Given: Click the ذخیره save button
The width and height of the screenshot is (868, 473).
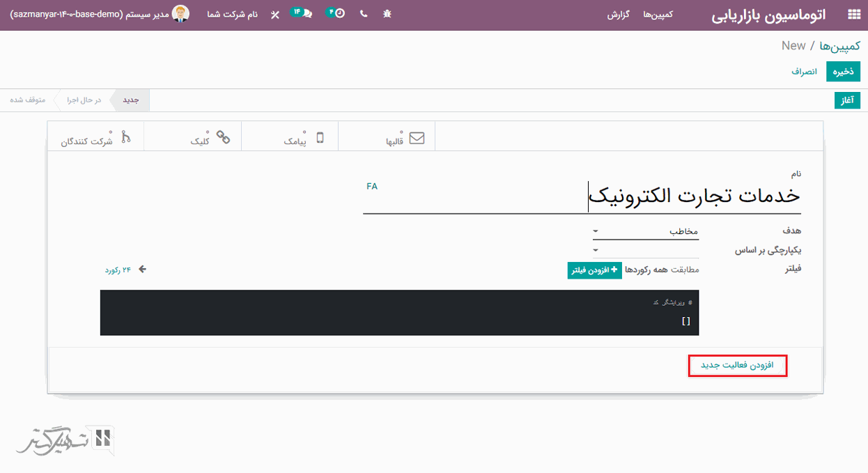Looking at the screenshot, I should 843,71.
